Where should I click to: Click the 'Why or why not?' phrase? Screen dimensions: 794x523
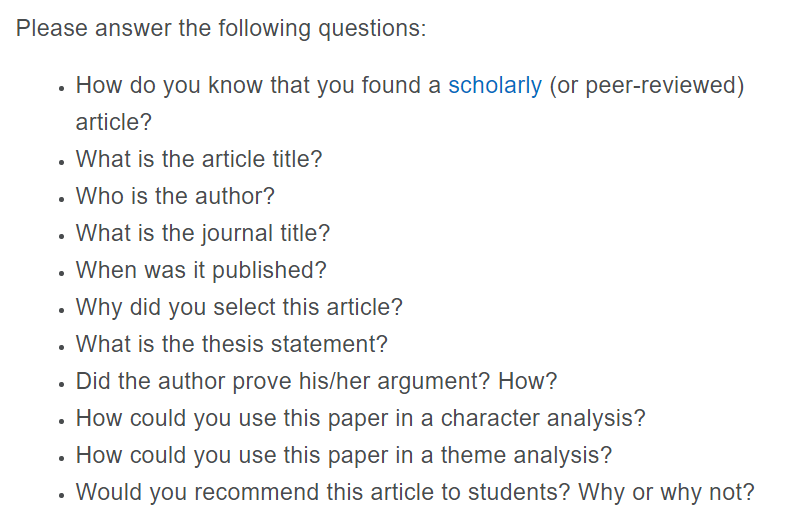(666, 492)
